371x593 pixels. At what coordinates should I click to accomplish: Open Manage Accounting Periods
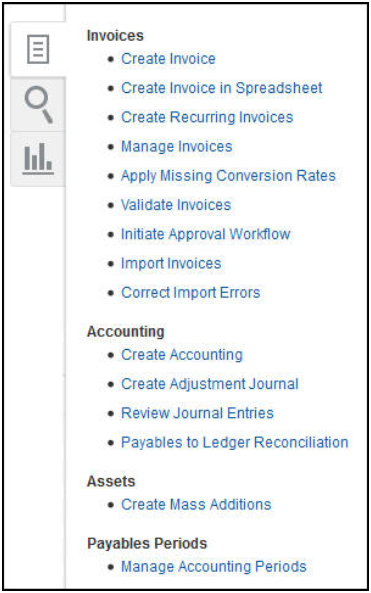[214, 566]
